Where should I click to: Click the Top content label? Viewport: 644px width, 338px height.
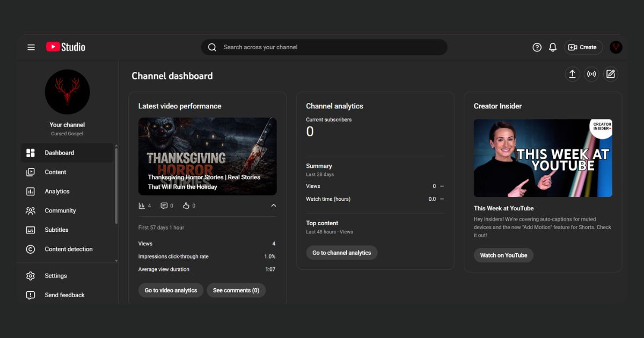322,223
